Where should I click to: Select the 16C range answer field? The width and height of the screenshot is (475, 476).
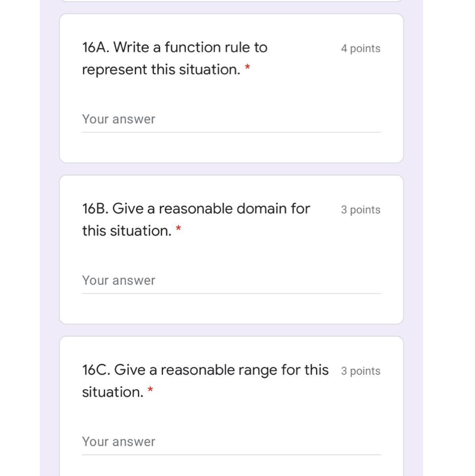coord(231,441)
